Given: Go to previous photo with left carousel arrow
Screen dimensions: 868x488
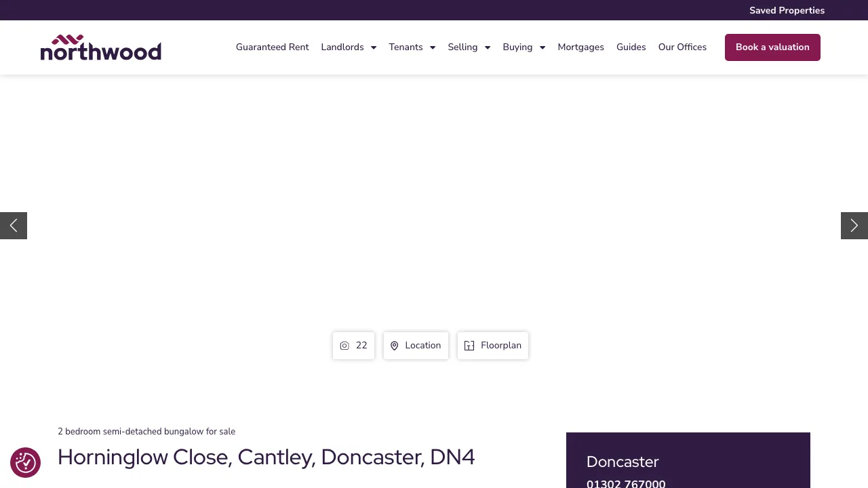Looking at the screenshot, I should (x=13, y=225).
